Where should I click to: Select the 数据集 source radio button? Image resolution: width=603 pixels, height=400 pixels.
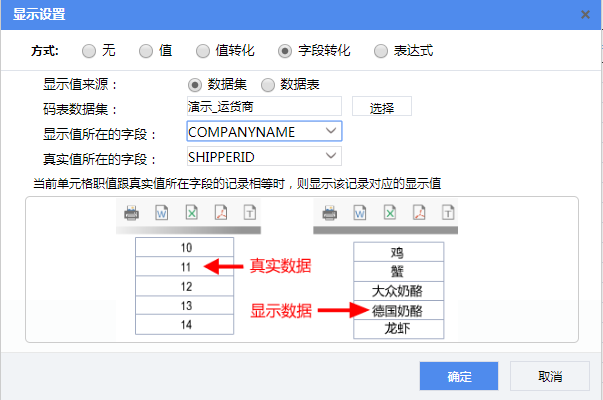tap(196, 87)
